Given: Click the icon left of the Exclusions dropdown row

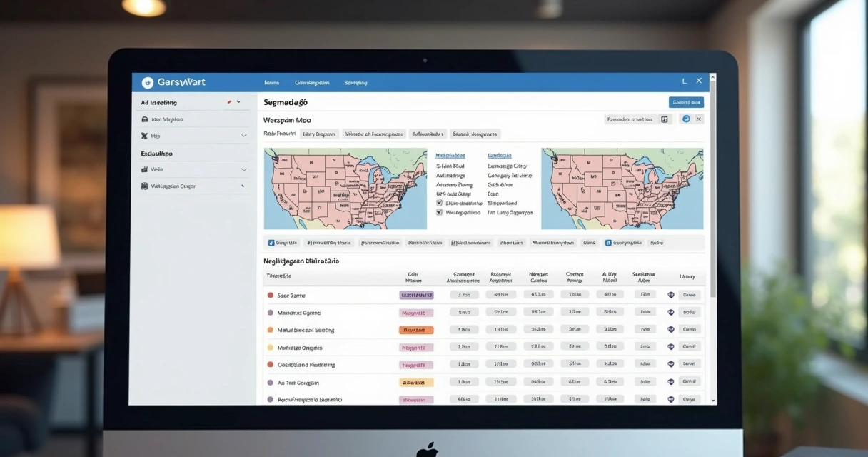Looking at the screenshot, I should coord(145,170).
